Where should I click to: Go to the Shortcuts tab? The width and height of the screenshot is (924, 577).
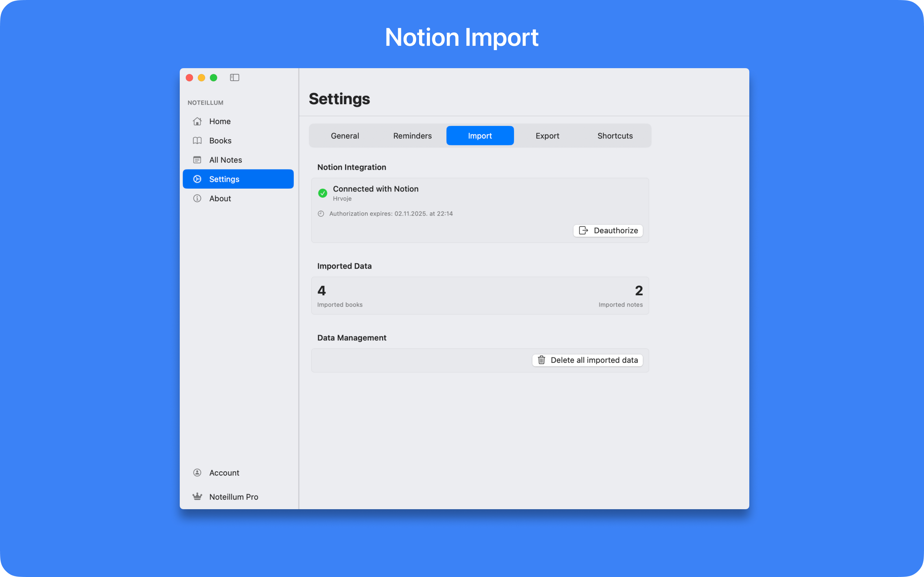click(x=615, y=136)
